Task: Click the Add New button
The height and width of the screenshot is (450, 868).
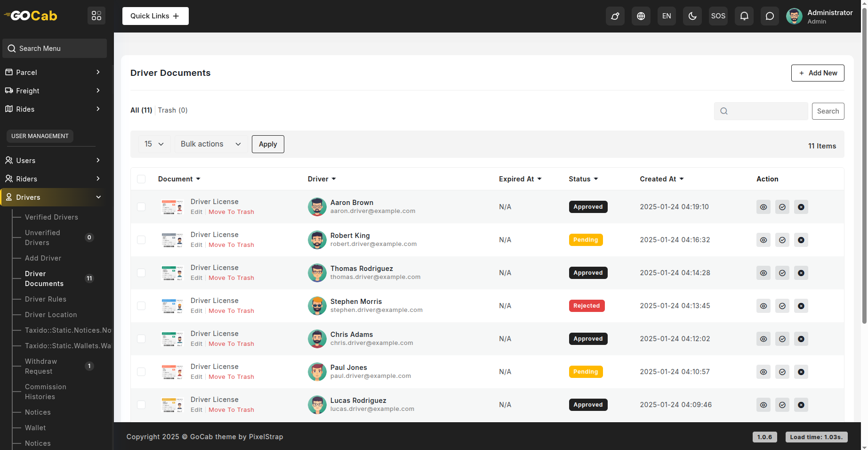Action: [x=817, y=73]
